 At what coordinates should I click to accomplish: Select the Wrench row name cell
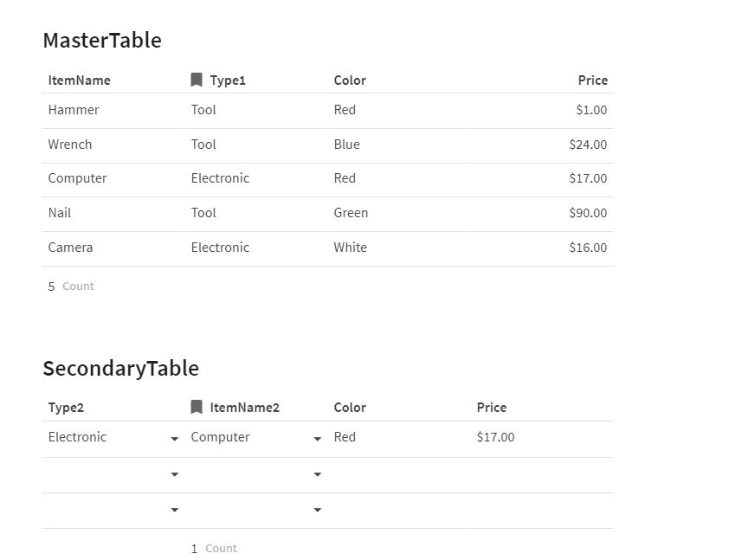70,145
